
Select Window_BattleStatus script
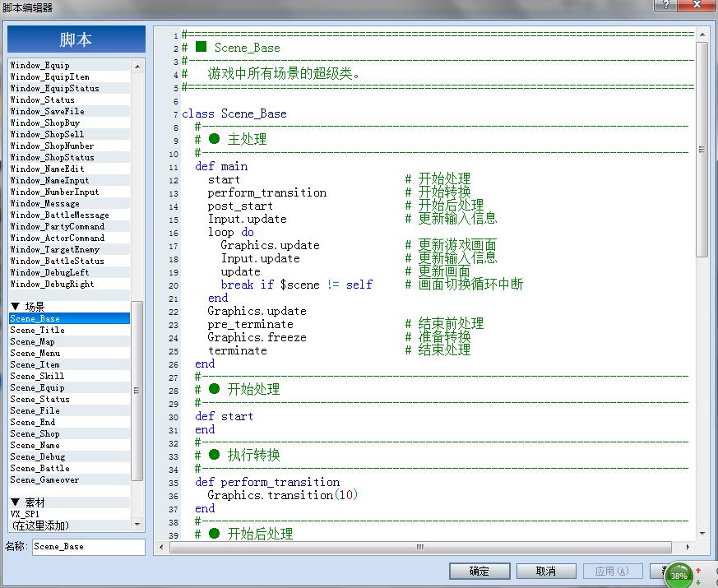pyautogui.click(x=70, y=261)
